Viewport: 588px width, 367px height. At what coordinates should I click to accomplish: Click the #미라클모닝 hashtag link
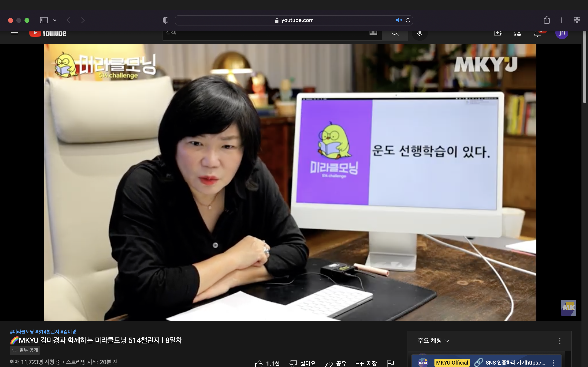(22, 332)
